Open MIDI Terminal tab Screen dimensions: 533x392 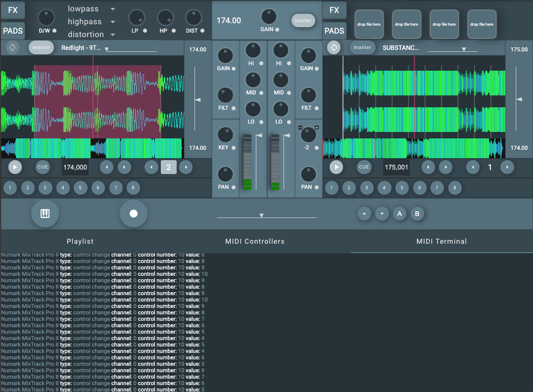441,241
